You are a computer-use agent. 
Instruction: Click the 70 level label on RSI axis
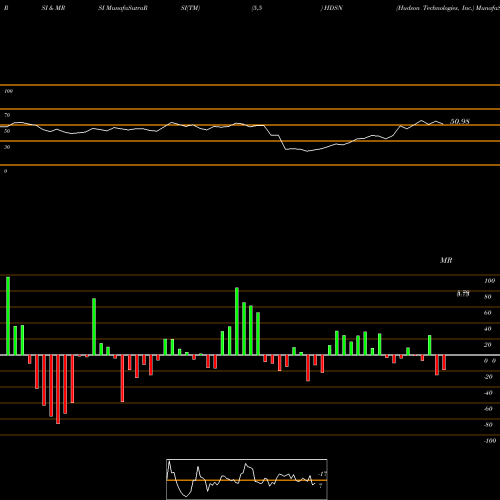[7, 115]
